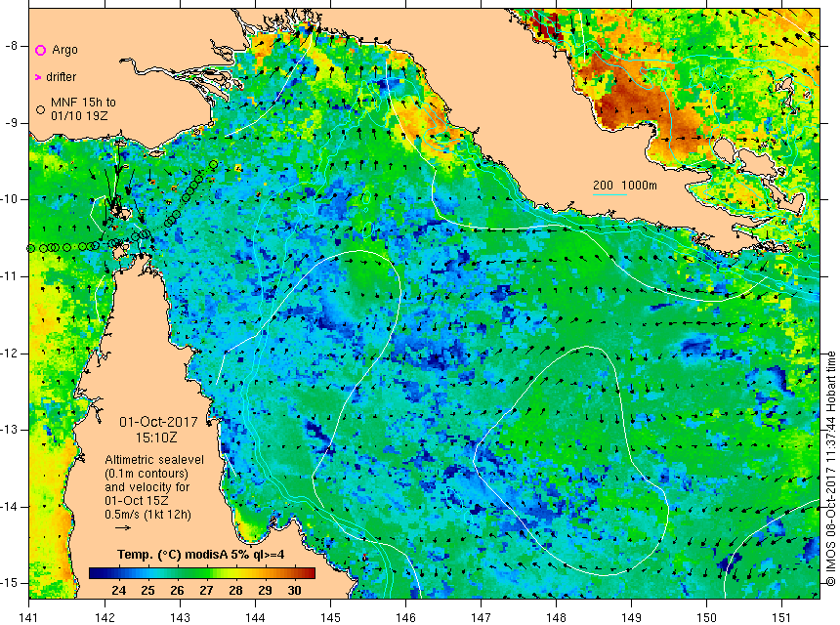Screen dimensions: 840x625
Task: Click the cyan bathymetry legend line
Action: click(x=609, y=194)
